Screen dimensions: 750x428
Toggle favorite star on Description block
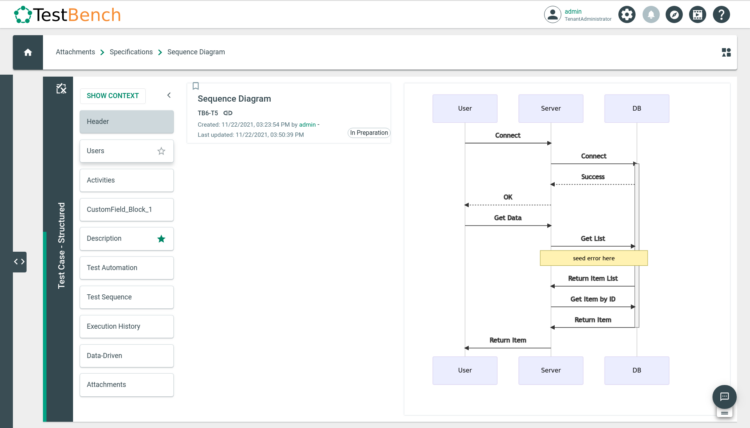pyautogui.click(x=161, y=239)
